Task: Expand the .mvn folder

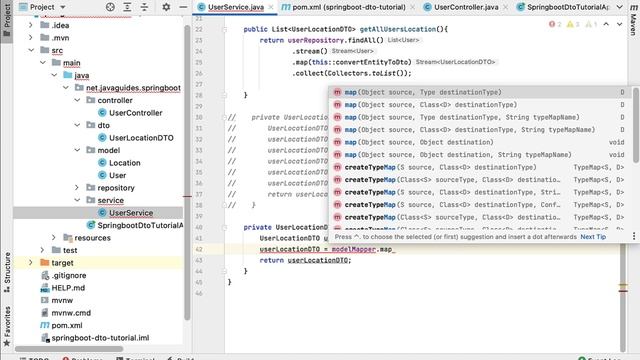Action: click(x=31, y=38)
